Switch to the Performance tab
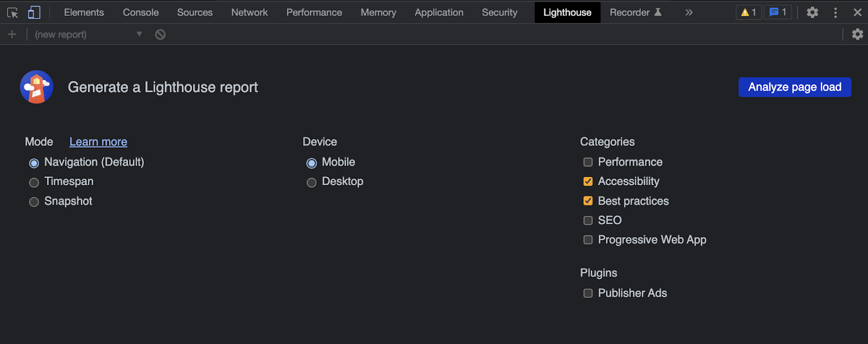The height and width of the screenshot is (344, 868). 314,12
